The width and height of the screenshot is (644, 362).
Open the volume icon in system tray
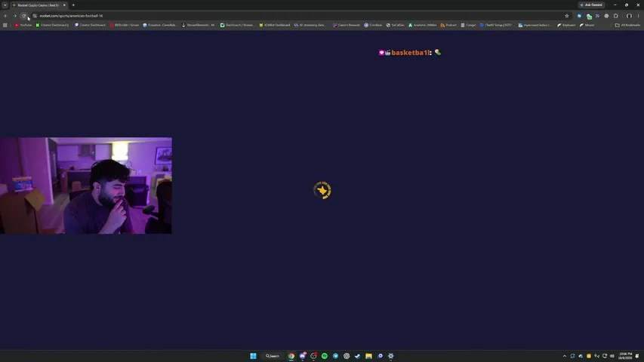[612, 356]
